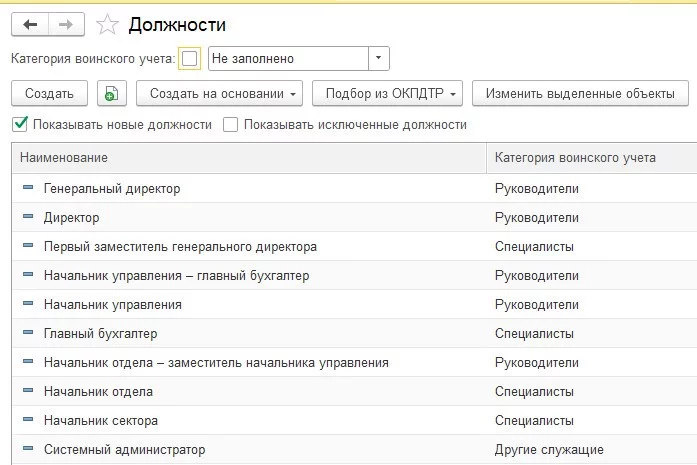
Task: Click the Другие служащие category cell
Action: (x=549, y=449)
